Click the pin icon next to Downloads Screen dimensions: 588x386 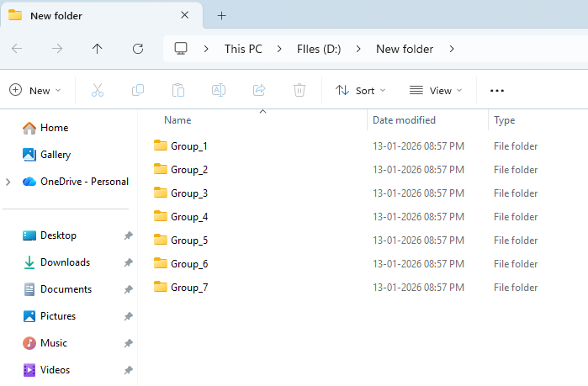pyautogui.click(x=128, y=262)
